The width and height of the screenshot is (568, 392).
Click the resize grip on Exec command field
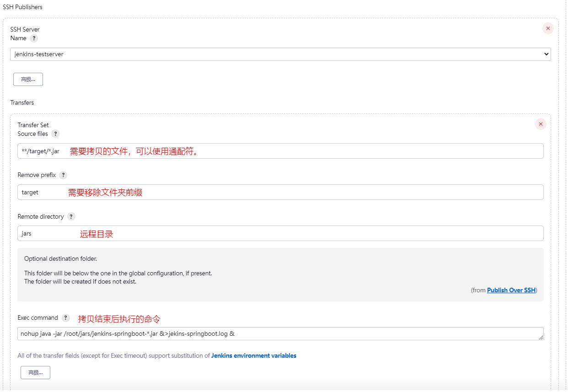[x=541, y=337]
